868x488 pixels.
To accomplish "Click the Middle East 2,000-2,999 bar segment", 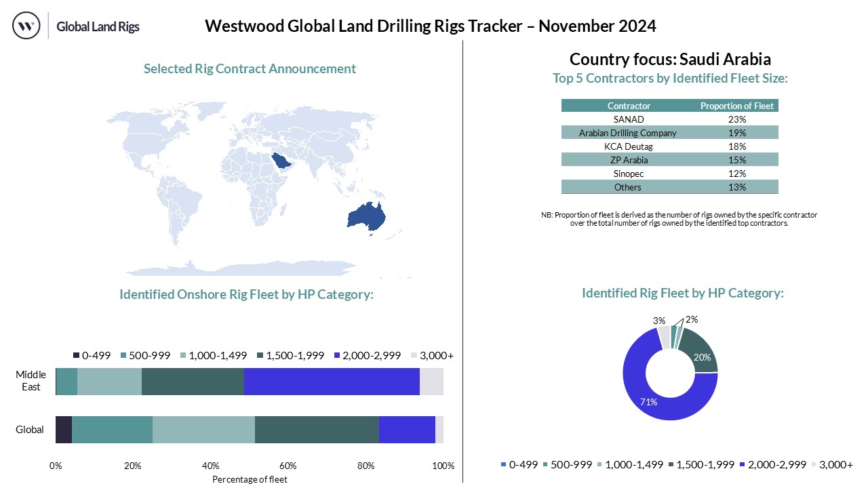I will (x=332, y=382).
